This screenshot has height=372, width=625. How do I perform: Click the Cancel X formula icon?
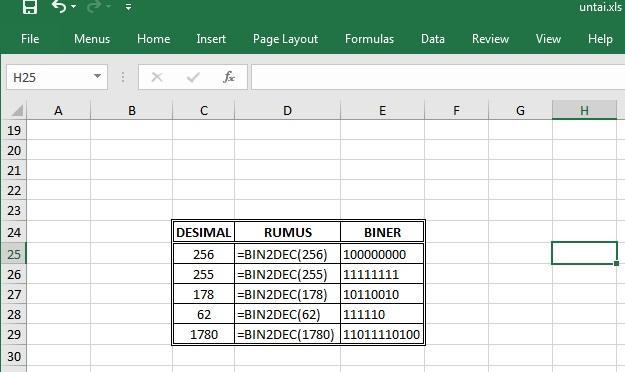pos(157,77)
